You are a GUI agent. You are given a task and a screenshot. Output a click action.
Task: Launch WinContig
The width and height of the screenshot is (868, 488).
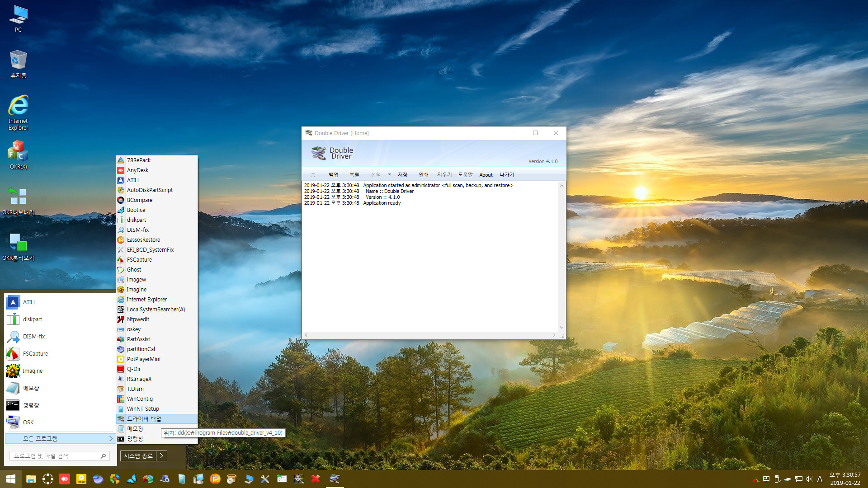(x=157, y=399)
